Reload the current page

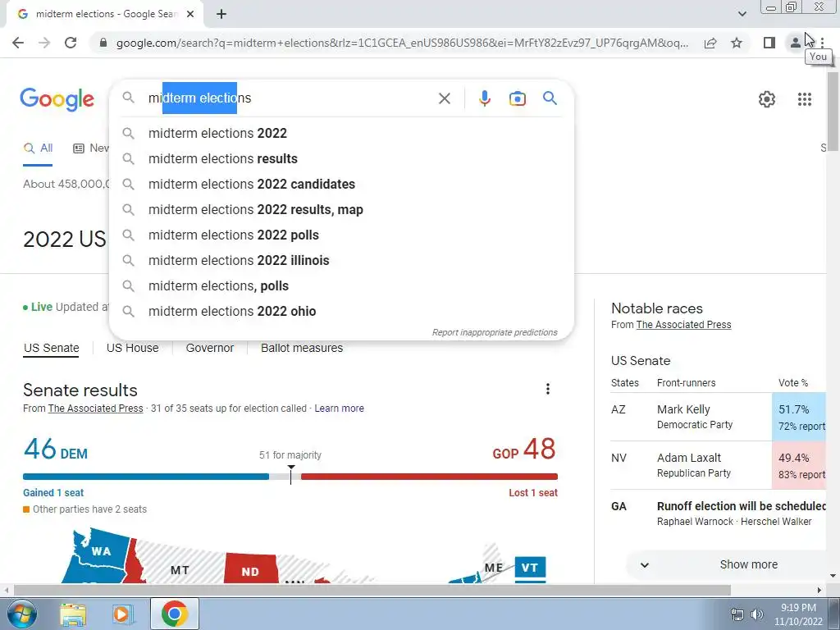tap(71, 43)
